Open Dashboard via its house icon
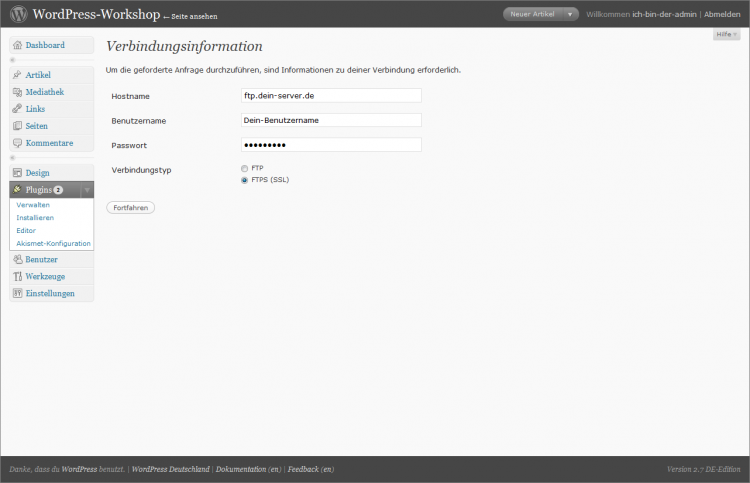The image size is (750, 483). coord(17,46)
